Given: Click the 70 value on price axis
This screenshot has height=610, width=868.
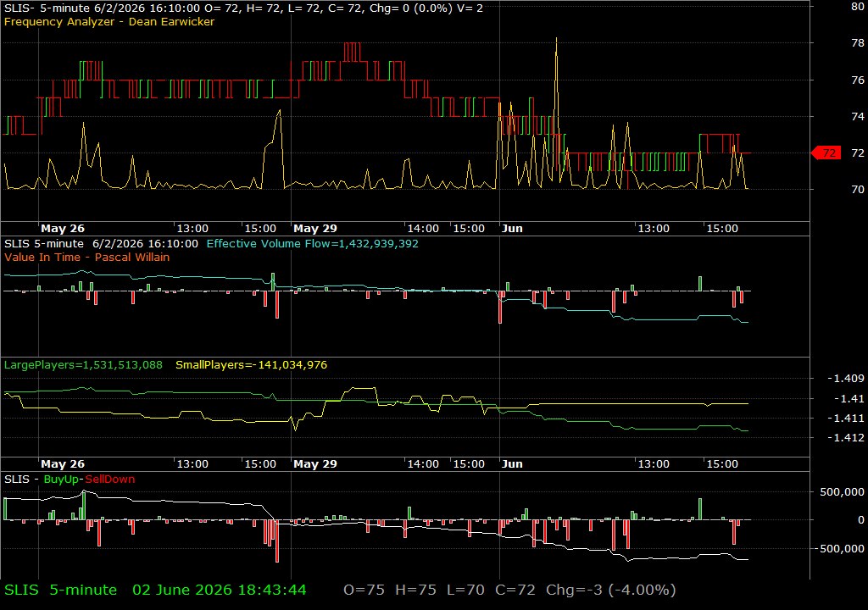Looking at the screenshot, I should pyautogui.click(x=858, y=189).
